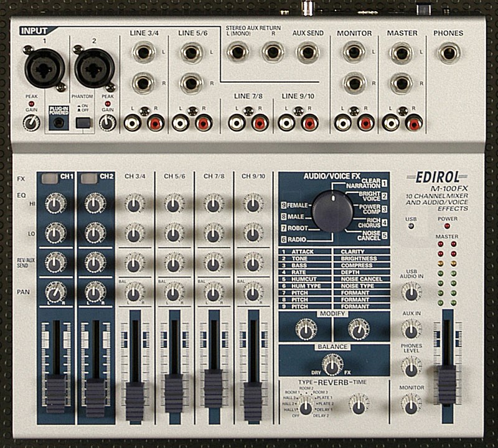Screen dimensions: 498x448
Task: Click the Input 2 XLR combo jack
Action: (x=94, y=68)
